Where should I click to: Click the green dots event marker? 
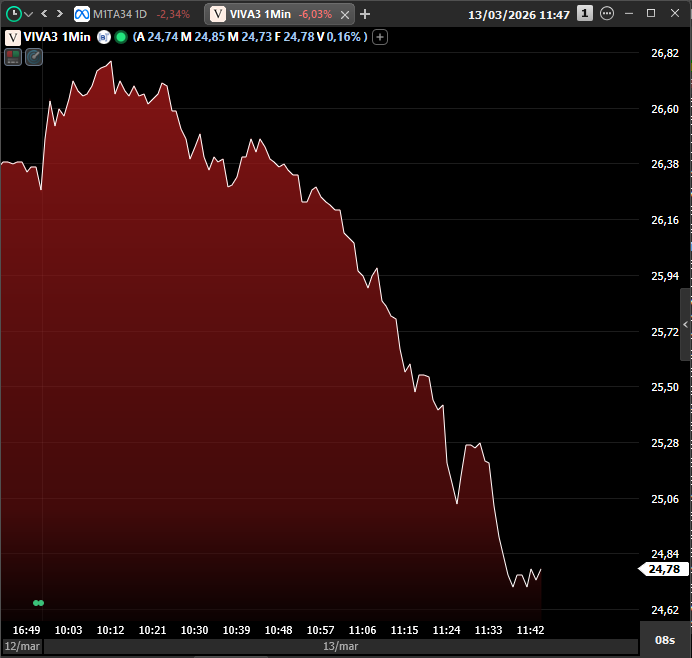pyautogui.click(x=38, y=603)
